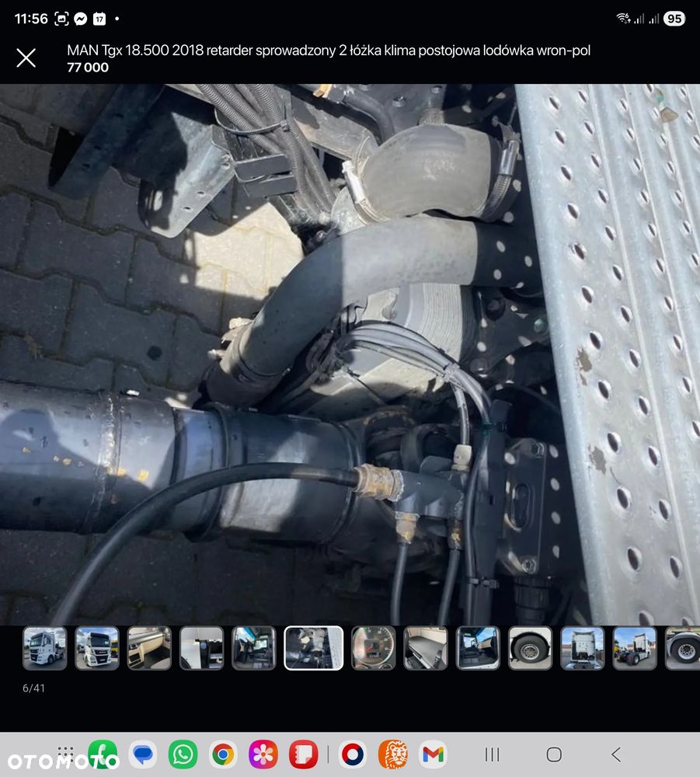
Task: Select first thumbnail of white MAN truck front
Action: tap(44, 648)
